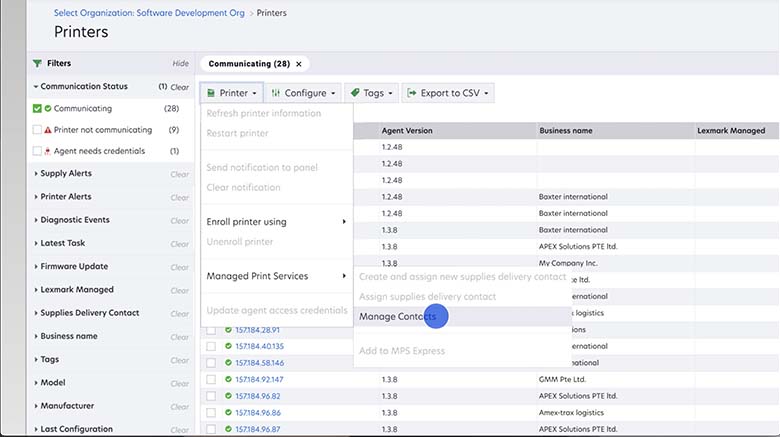This screenshot has height=437, width=780.
Task: Click the Tags label icon
Action: click(355, 93)
